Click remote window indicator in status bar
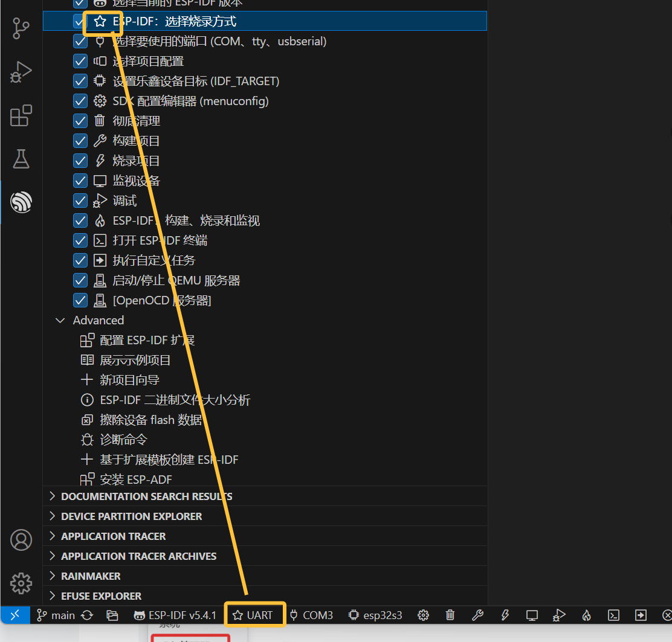Screen dimensions: 672x642 pyautogui.click(x=15, y=615)
